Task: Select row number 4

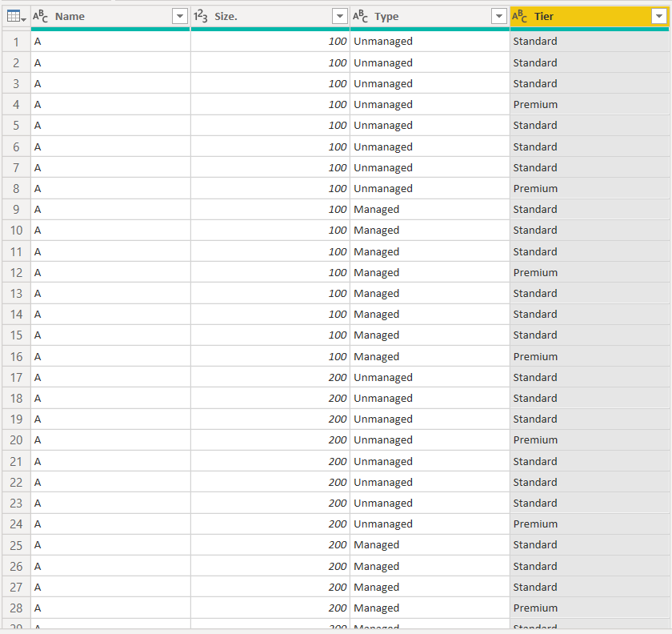Action: point(16,105)
